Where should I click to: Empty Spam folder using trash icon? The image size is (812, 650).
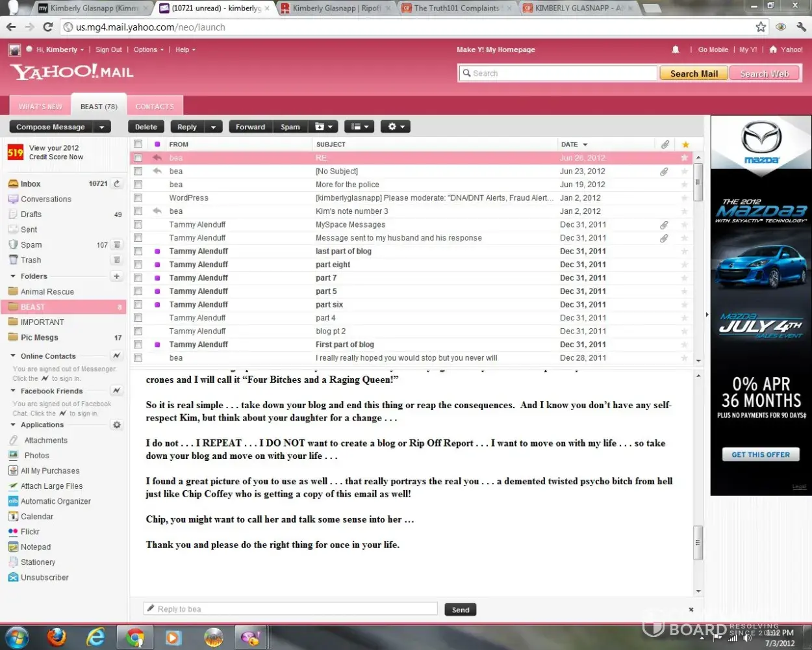(x=117, y=245)
